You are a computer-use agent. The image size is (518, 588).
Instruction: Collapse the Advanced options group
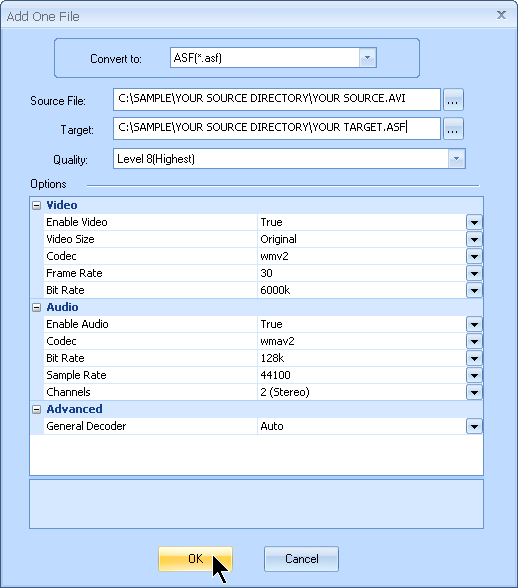(x=36, y=409)
